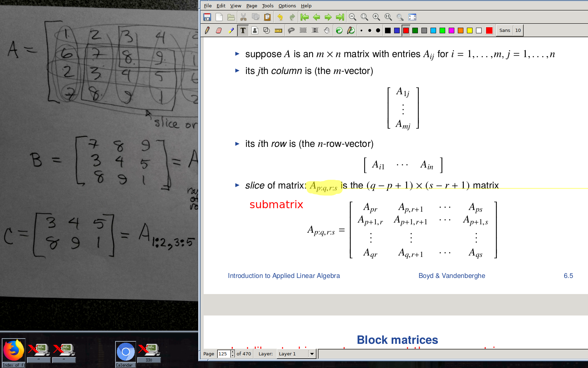588x368 pixels.
Task: Enable the Shape Recognizer
Action: pos(266,30)
